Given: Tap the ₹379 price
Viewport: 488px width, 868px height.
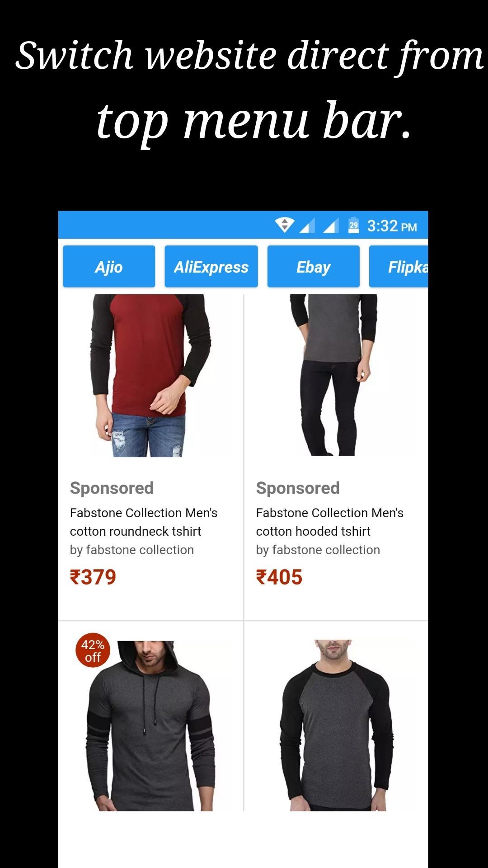Looking at the screenshot, I should coord(93,577).
